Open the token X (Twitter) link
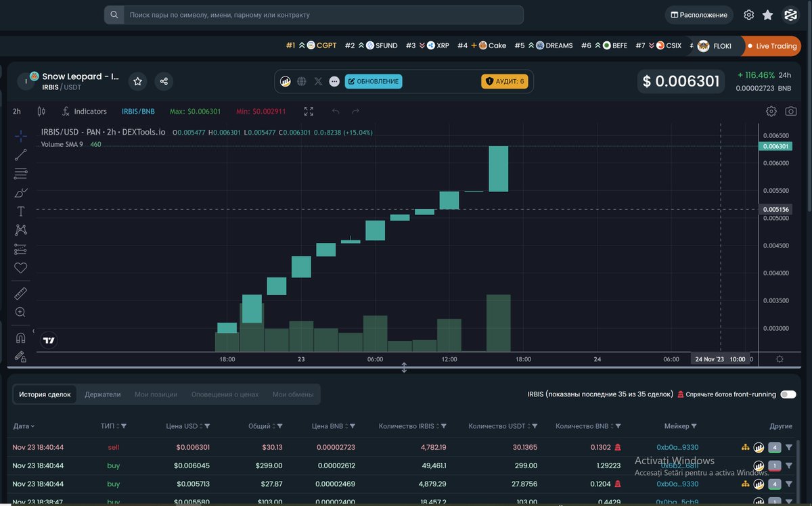This screenshot has width=812, height=506. 318,81
